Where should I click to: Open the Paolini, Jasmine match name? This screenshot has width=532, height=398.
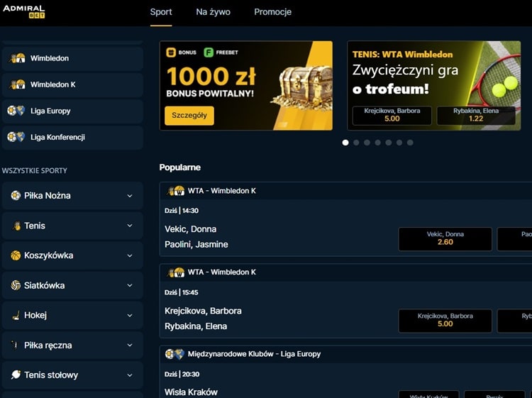[196, 244]
